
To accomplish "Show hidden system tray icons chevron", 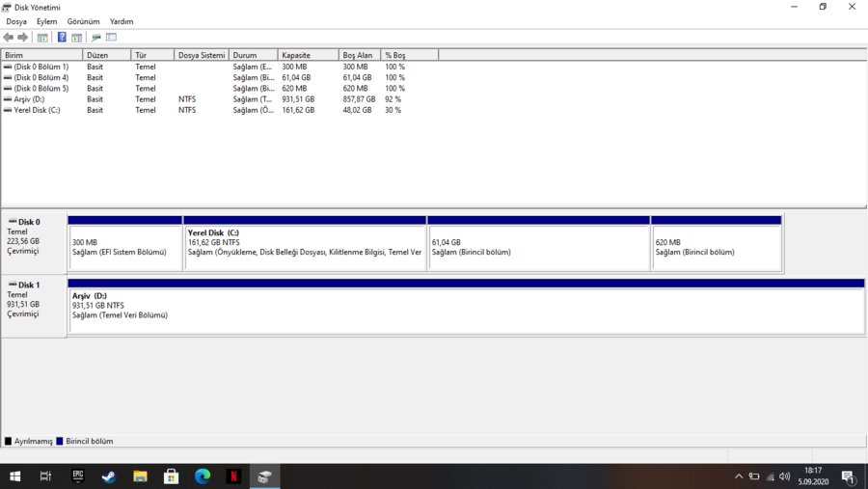I will 739,476.
